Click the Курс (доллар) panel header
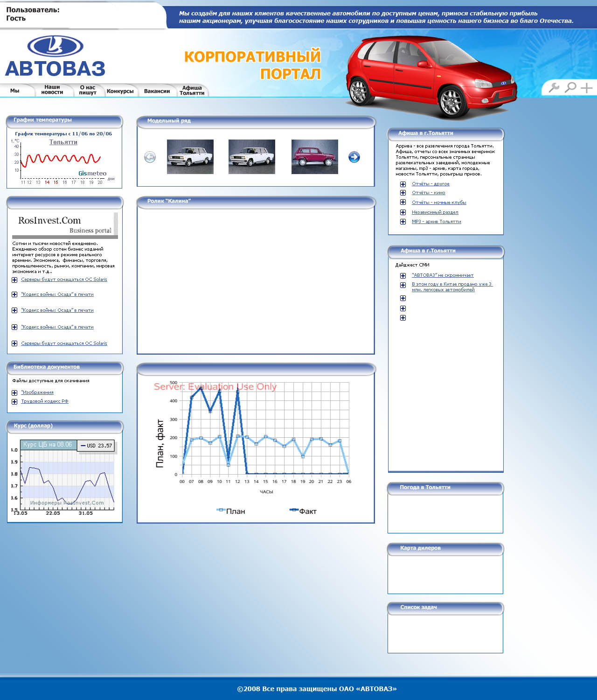Image resolution: width=597 pixels, height=700 pixels. click(x=65, y=426)
